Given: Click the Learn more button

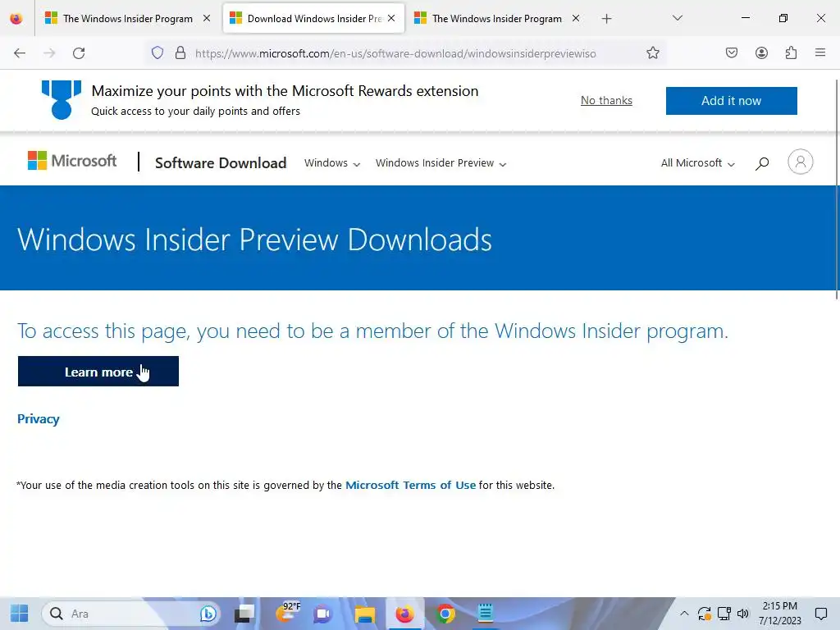Looking at the screenshot, I should (x=98, y=372).
